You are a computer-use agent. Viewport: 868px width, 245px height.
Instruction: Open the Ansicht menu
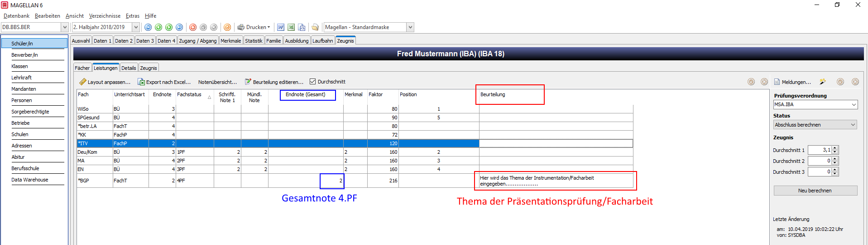(x=75, y=16)
